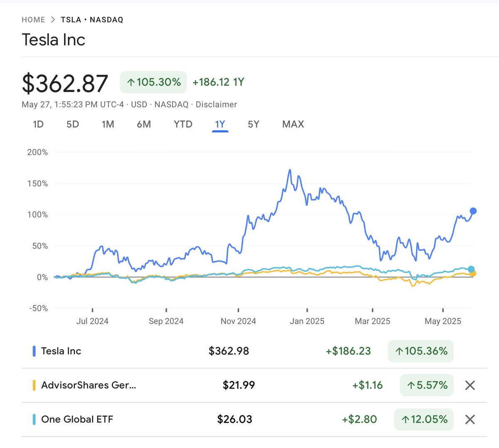Click Tesla row price $362.98
Viewport: 499px width, 448px height.
[229, 351]
